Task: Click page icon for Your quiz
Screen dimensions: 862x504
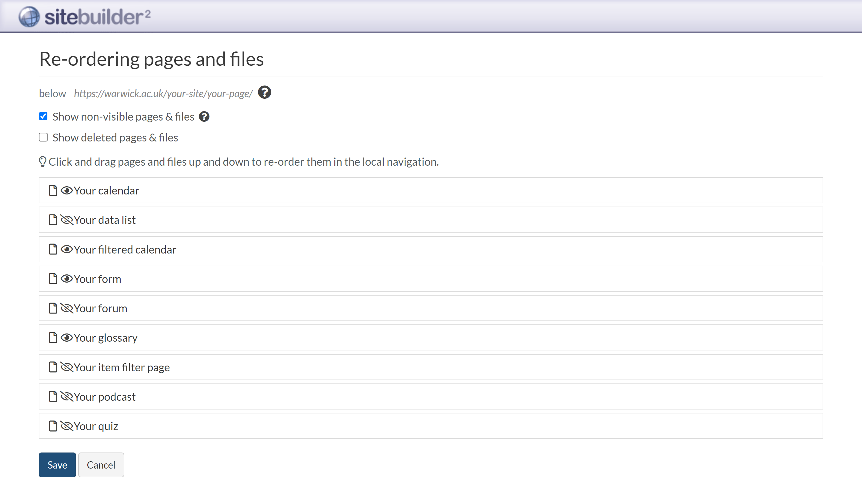Action: (53, 426)
